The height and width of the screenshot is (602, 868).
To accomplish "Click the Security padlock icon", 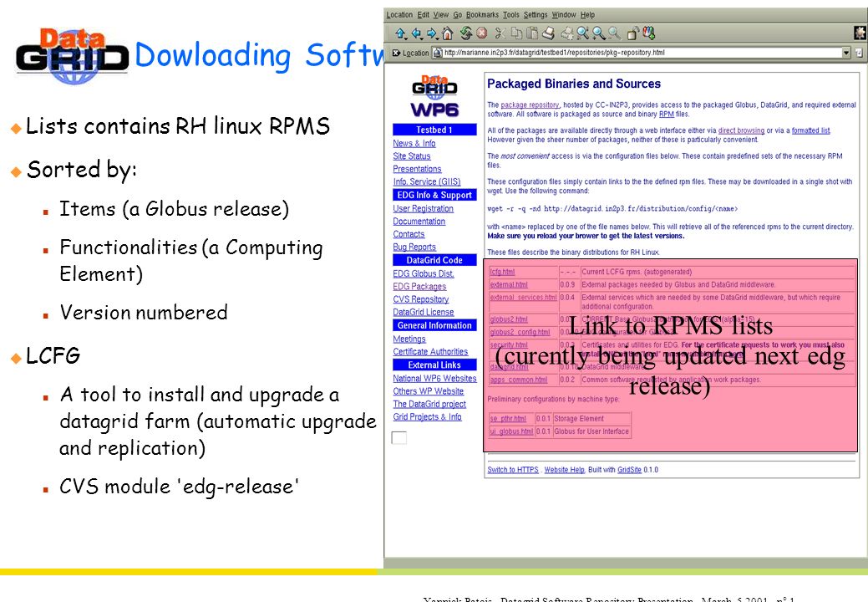I will click(632, 33).
